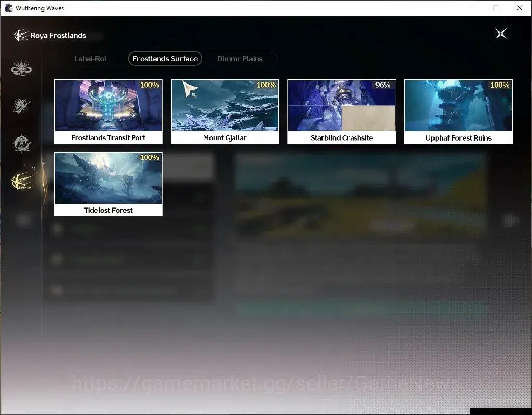Click the Mount Gjallar name label

coord(225,138)
